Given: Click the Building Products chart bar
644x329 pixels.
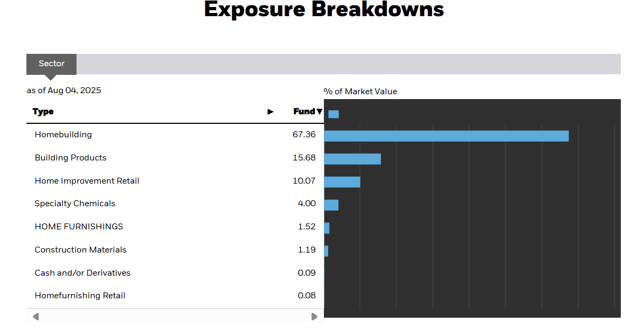Looking at the screenshot, I should tap(352, 159).
